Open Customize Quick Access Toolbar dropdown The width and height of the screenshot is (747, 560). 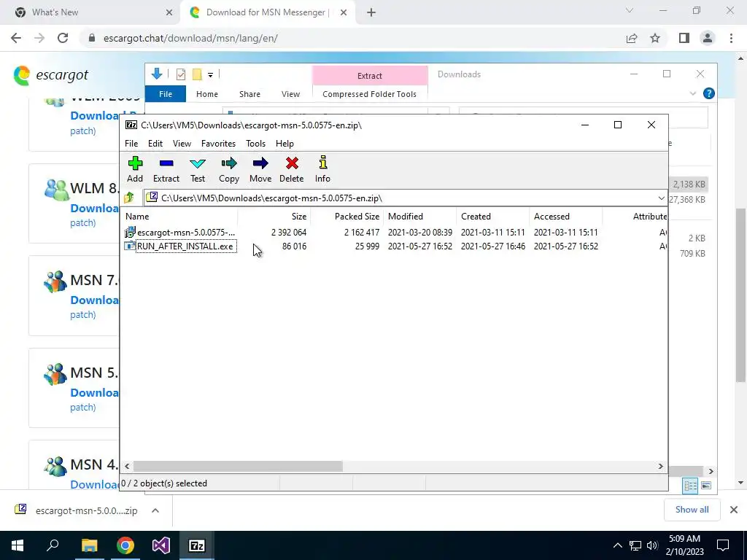tap(210, 74)
